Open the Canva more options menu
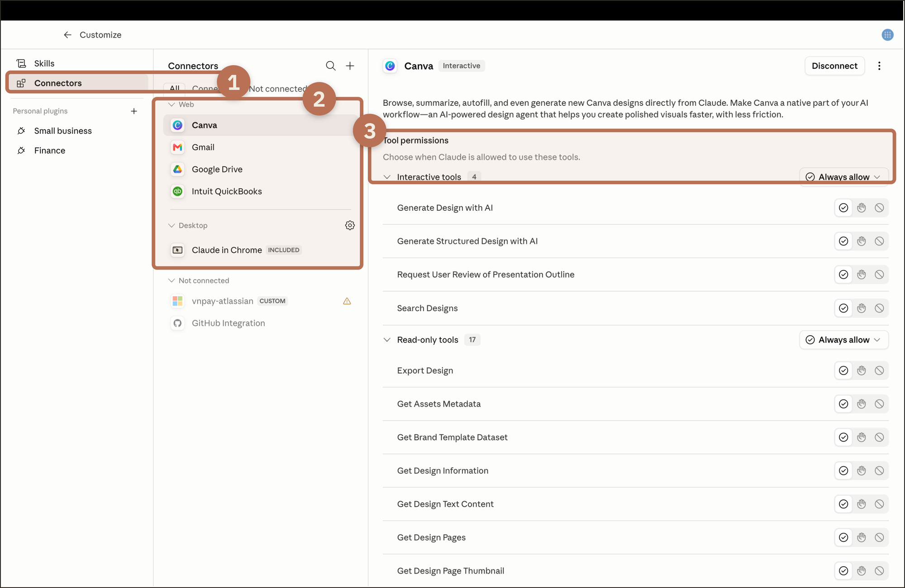The image size is (905, 588). [879, 66]
